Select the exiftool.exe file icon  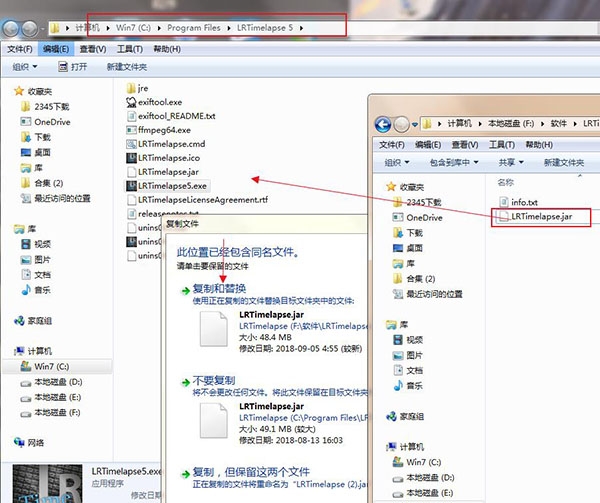131,102
